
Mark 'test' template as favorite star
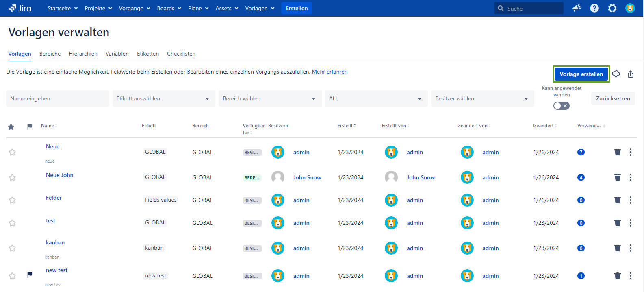pyautogui.click(x=12, y=223)
